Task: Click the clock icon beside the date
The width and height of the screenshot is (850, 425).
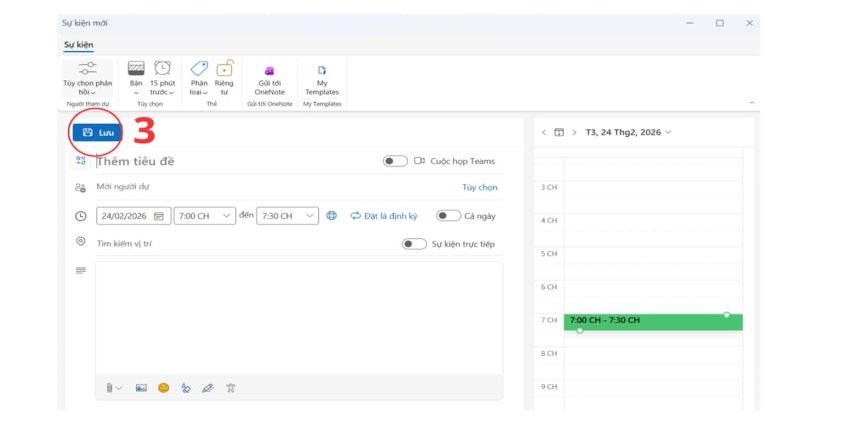Action: tap(80, 216)
